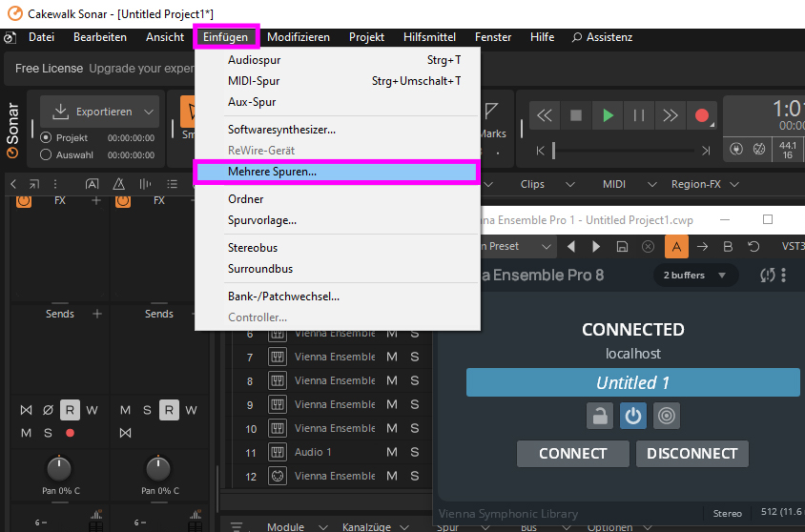This screenshot has width=805, height=532.
Task: Add a send on the first strip
Action: 97,314
